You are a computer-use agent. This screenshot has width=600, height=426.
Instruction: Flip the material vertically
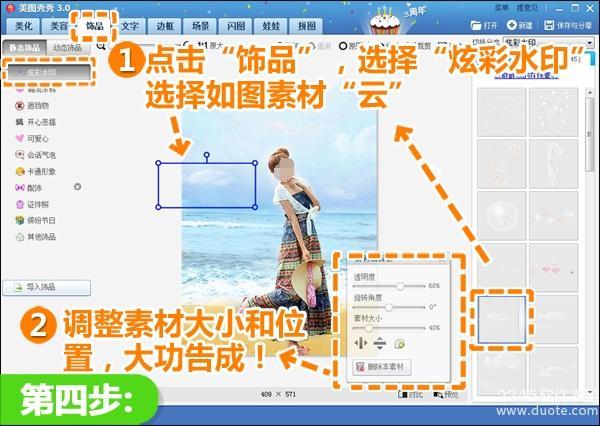point(378,344)
